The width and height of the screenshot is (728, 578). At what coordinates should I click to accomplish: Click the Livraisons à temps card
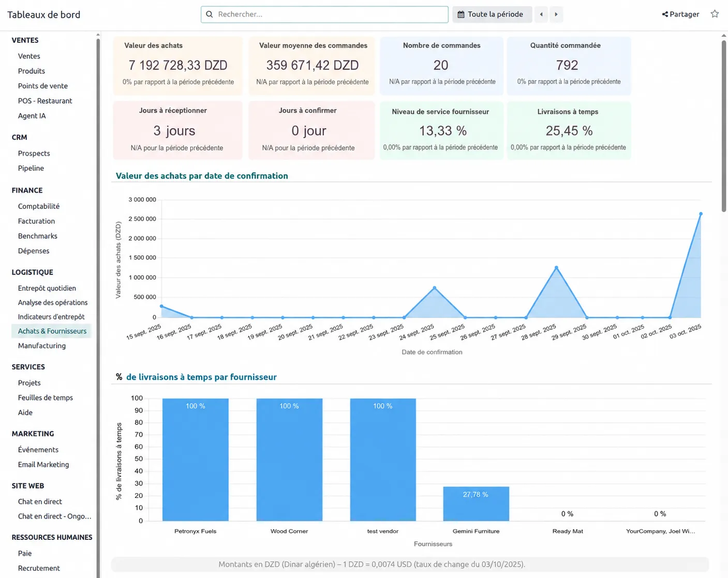pos(569,130)
